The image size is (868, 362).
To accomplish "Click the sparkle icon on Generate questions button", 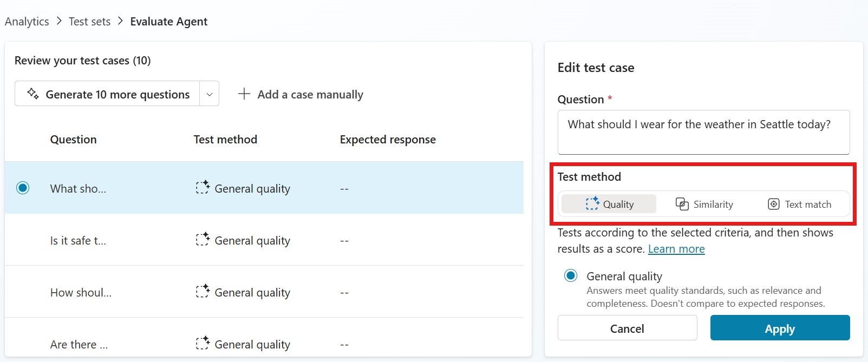I will pyautogui.click(x=33, y=94).
